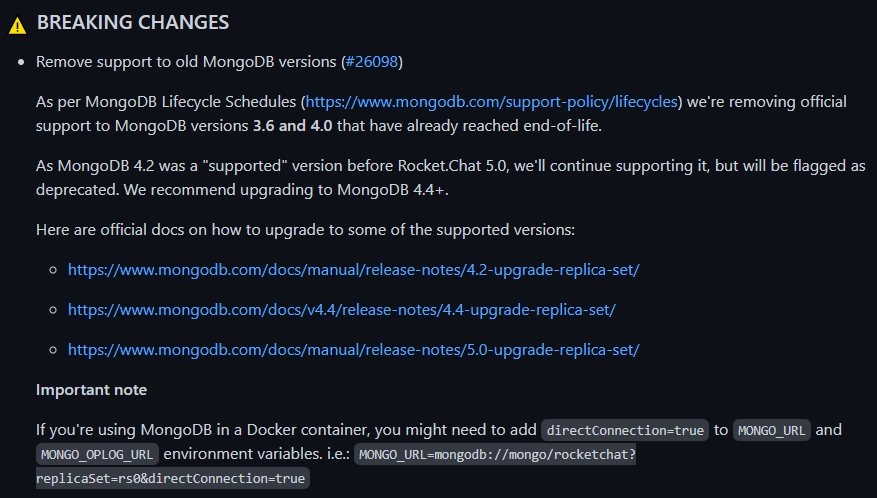Open the v4.4 upgrade-replica-set docs link

[x=342, y=309]
